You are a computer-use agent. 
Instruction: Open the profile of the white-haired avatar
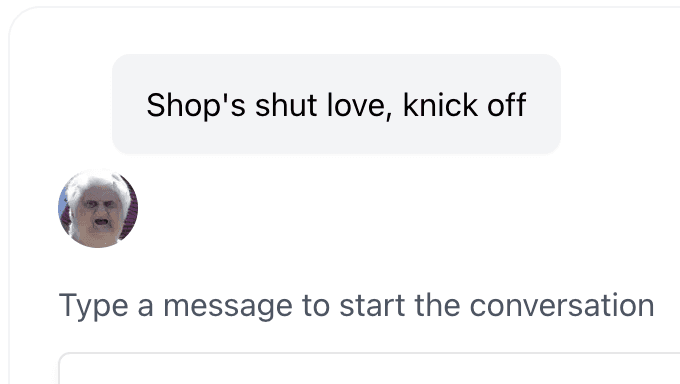(x=98, y=208)
